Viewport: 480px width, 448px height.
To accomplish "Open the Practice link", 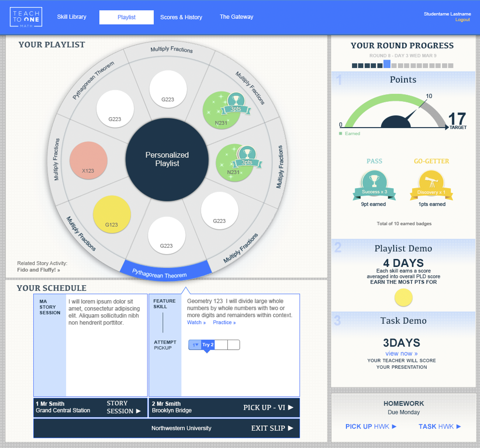I will (224, 322).
